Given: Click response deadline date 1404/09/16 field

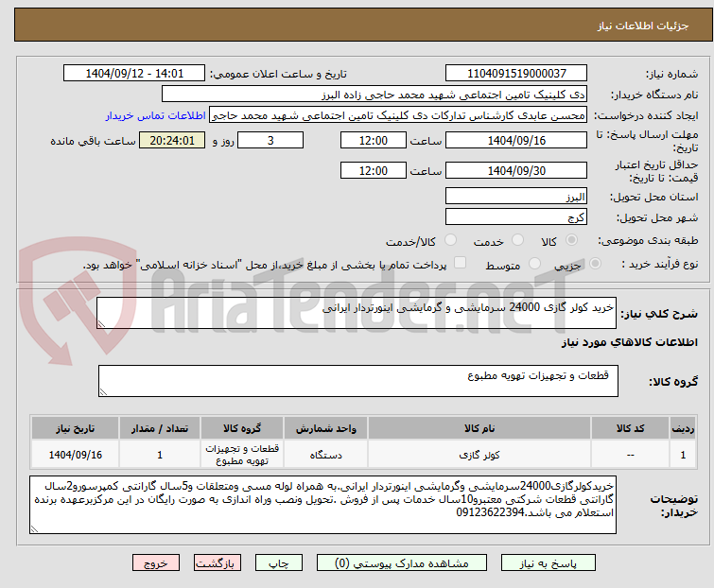Looking at the screenshot, I should 516,140.
